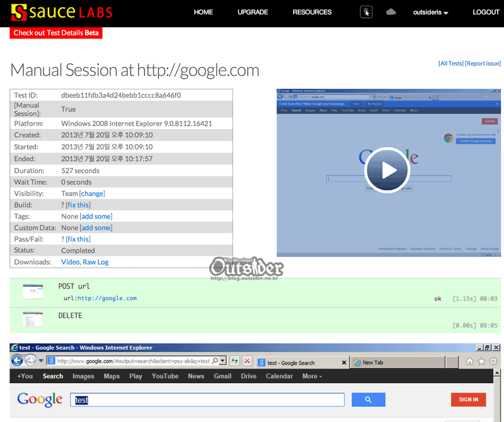Open the manual testing cursor icon
This screenshot has height=422, width=504.
[x=366, y=12]
